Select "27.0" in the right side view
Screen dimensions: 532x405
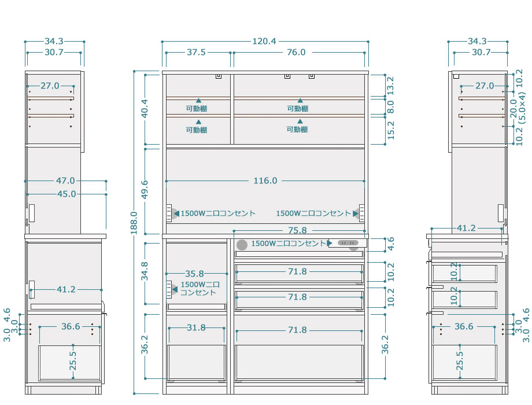485,86
